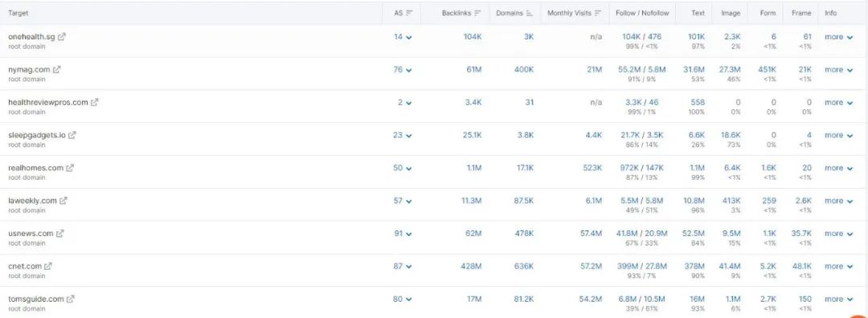
Task: Show more info for realhomes.com
Action: pos(838,168)
